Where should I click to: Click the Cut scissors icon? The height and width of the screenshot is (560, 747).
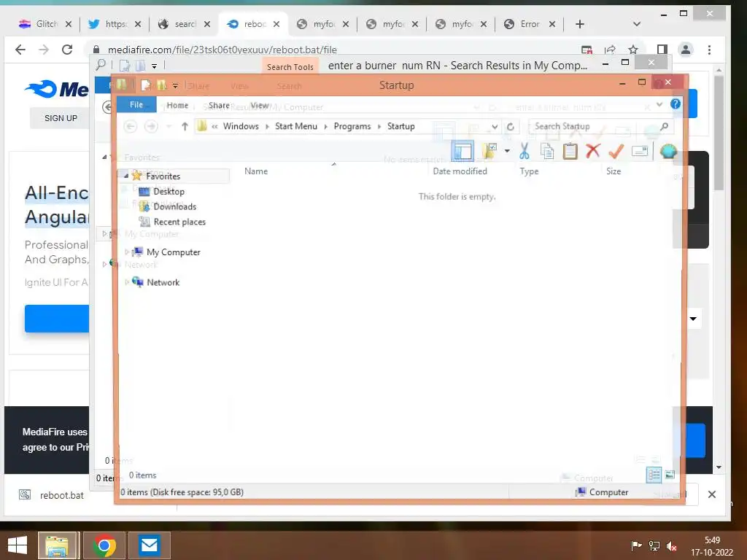[x=524, y=151]
